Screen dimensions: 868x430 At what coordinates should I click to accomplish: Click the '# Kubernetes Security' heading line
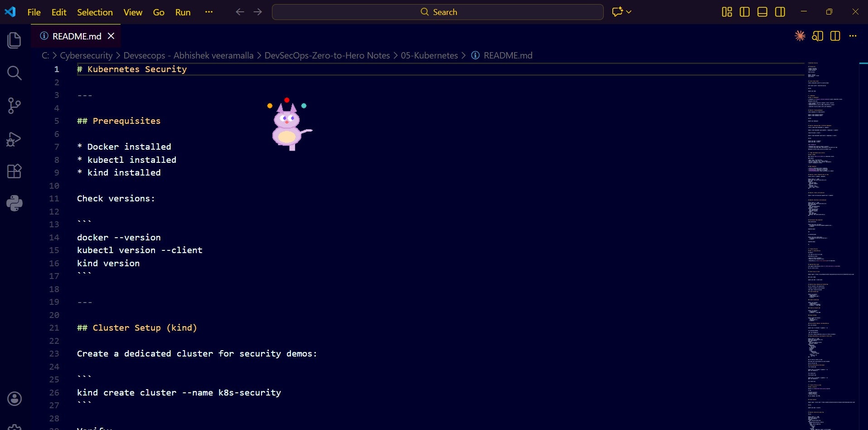pos(132,69)
